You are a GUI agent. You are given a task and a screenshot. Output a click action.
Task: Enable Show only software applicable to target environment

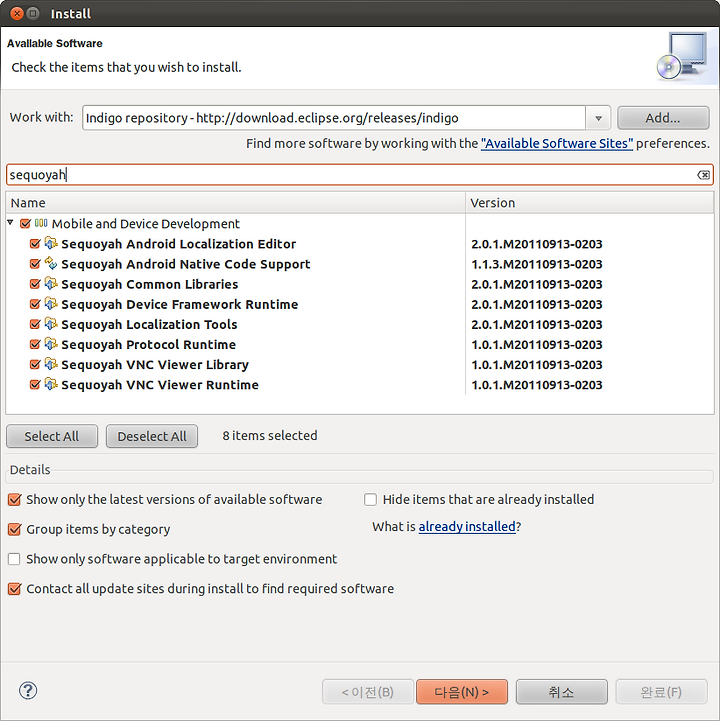[14, 559]
